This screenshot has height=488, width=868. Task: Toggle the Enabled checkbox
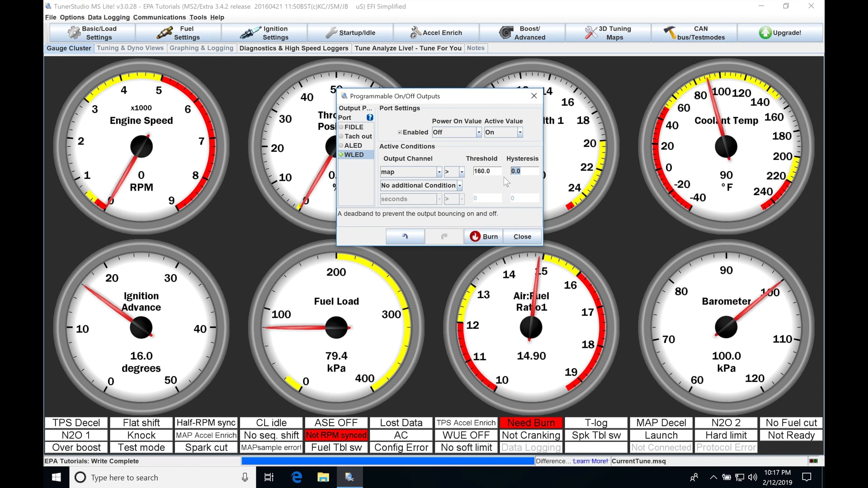pos(400,132)
